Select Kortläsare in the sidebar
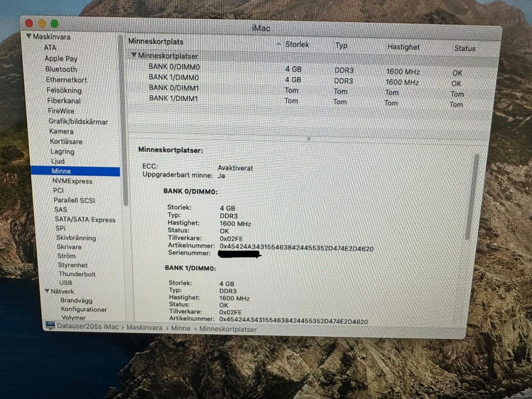The width and height of the screenshot is (532, 399). [66, 141]
